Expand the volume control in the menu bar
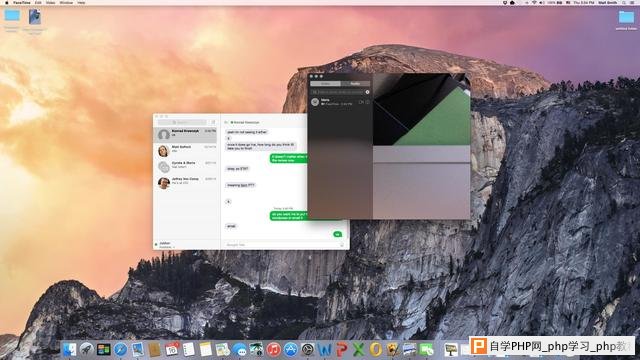The height and width of the screenshot is (360, 640). pos(542,2)
